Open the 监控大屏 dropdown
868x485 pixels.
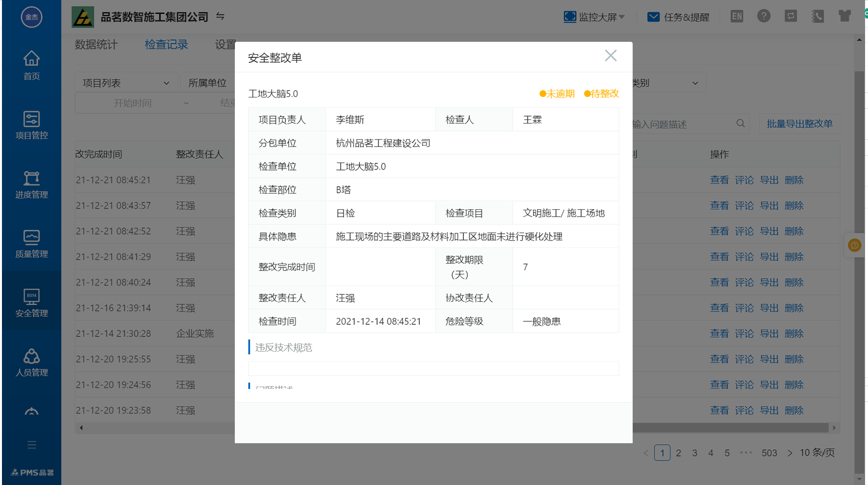594,17
